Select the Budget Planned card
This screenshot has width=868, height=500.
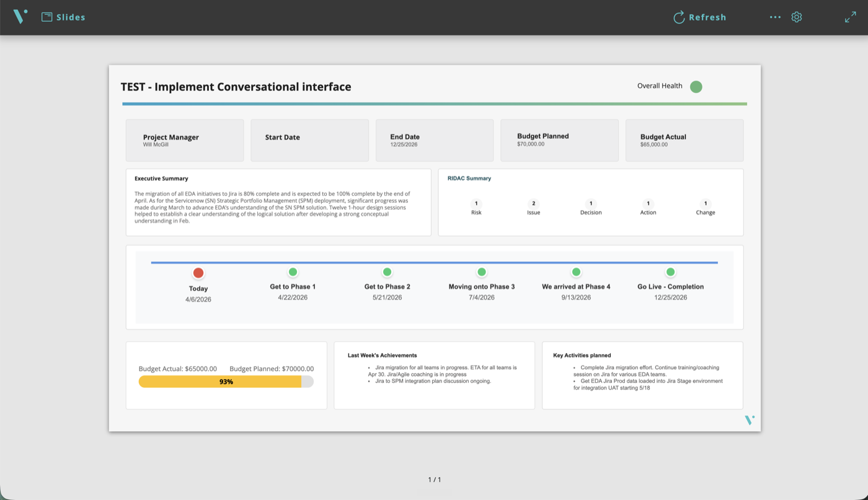pyautogui.click(x=560, y=140)
